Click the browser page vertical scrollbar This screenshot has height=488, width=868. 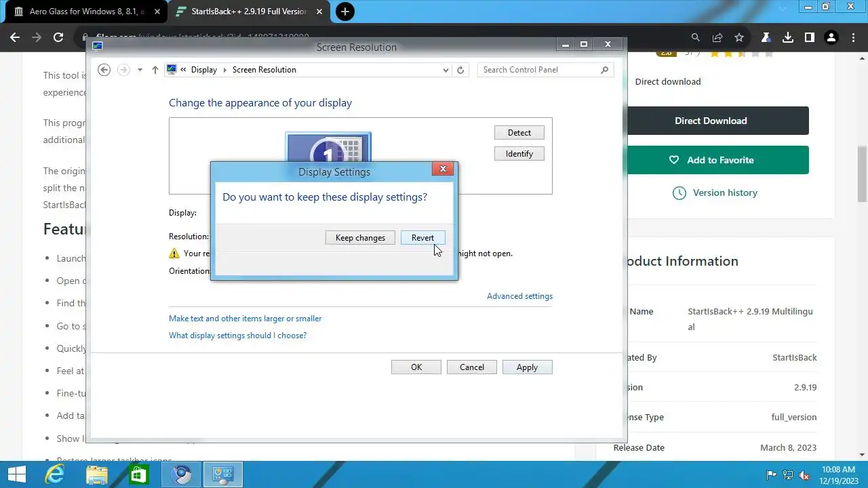[863, 174]
